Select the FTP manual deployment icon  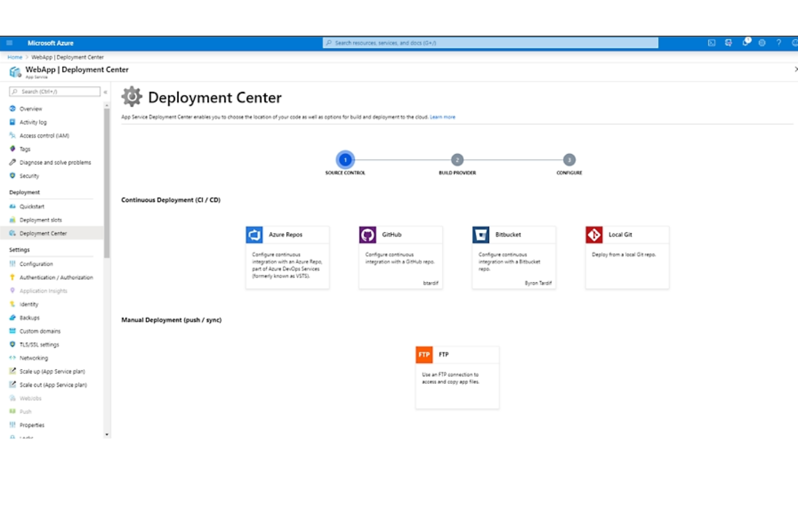point(424,355)
